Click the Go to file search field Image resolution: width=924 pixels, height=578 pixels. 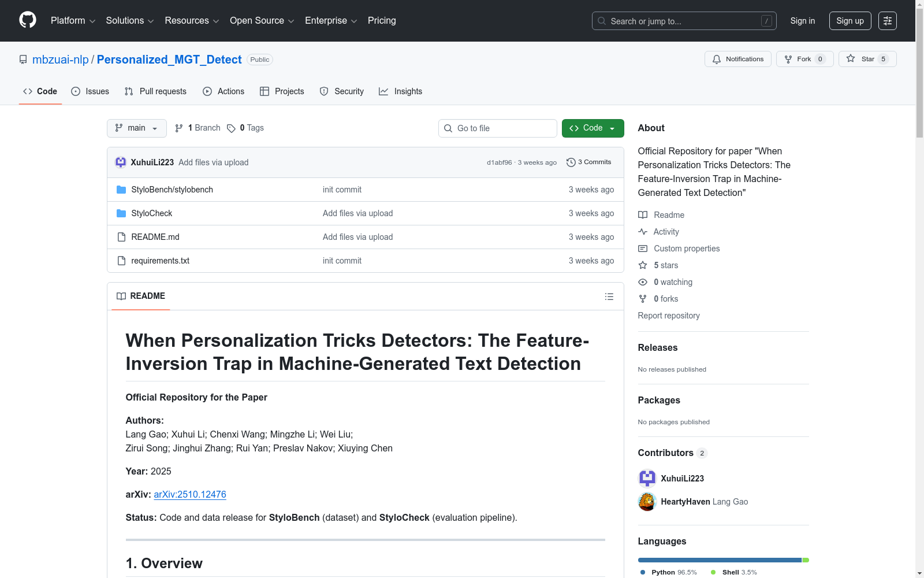[498, 128]
